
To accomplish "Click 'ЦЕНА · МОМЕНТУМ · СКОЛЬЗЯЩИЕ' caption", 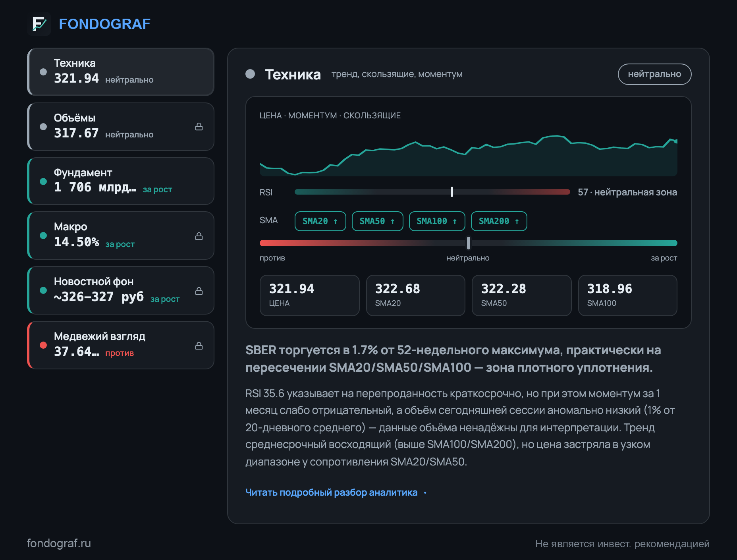I will point(330,116).
